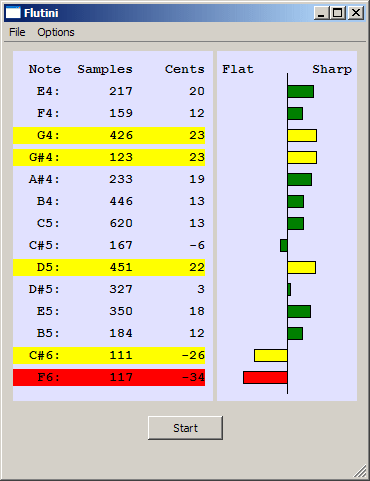Open the File menu
Image resolution: width=370 pixels, height=481 pixels.
coord(17,32)
